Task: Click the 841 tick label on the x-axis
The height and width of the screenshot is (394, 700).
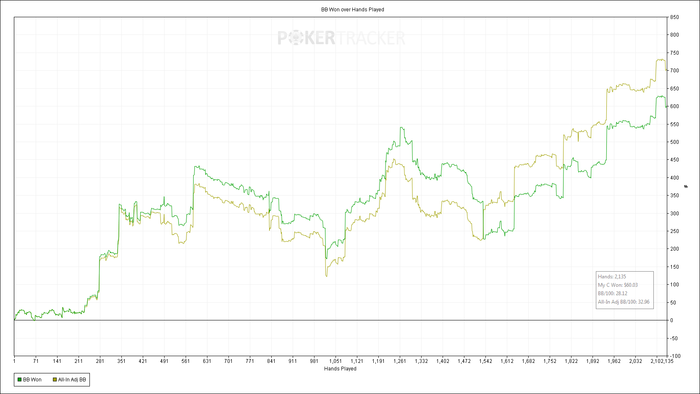Action: pos(271,361)
